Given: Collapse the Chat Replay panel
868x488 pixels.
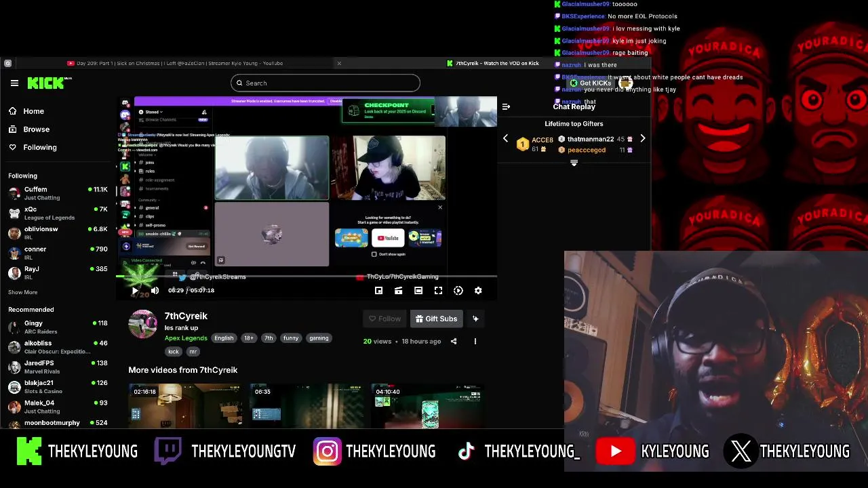Looking at the screenshot, I should [x=506, y=106].
